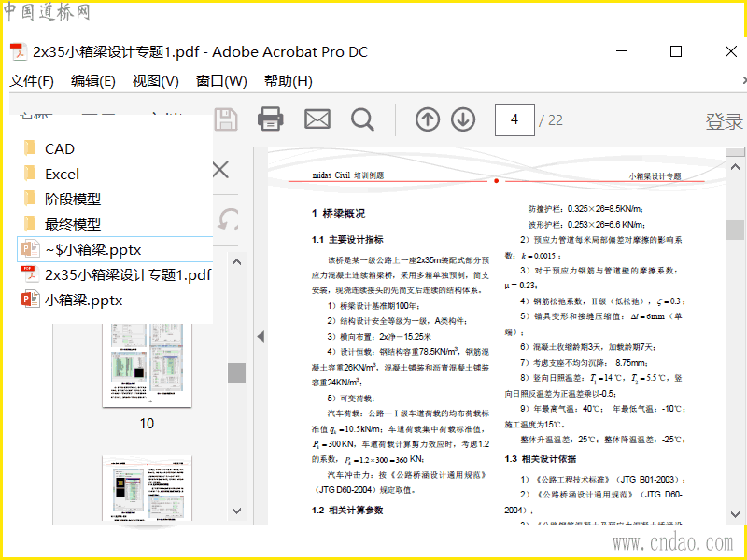Select the ~$小箱梁.pptx file
747x560 pixels.
(114, 249)
